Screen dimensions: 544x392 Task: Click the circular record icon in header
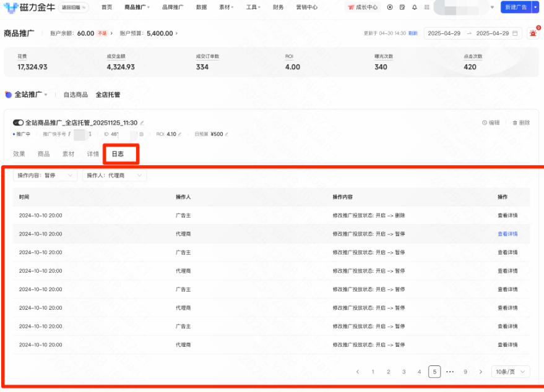click(x=390, y=7)
